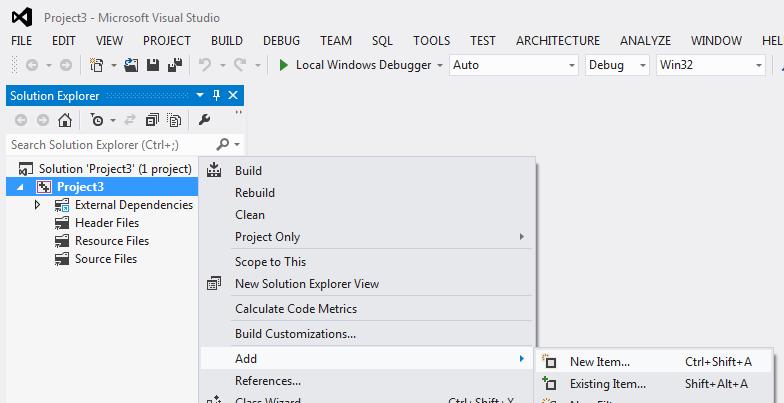Choose New Solution Explorer View
The width and height of the screenshot is (784, 403).
[x=368, y=284]
